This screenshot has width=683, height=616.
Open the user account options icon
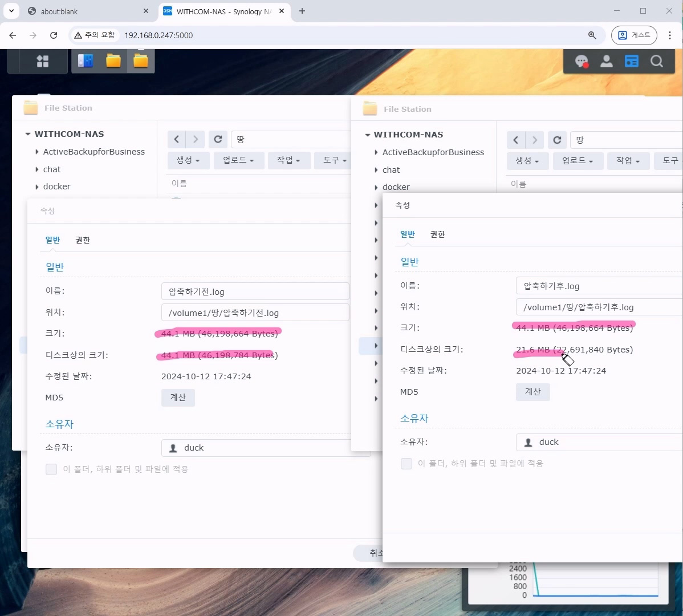click(x=606, y=62)
